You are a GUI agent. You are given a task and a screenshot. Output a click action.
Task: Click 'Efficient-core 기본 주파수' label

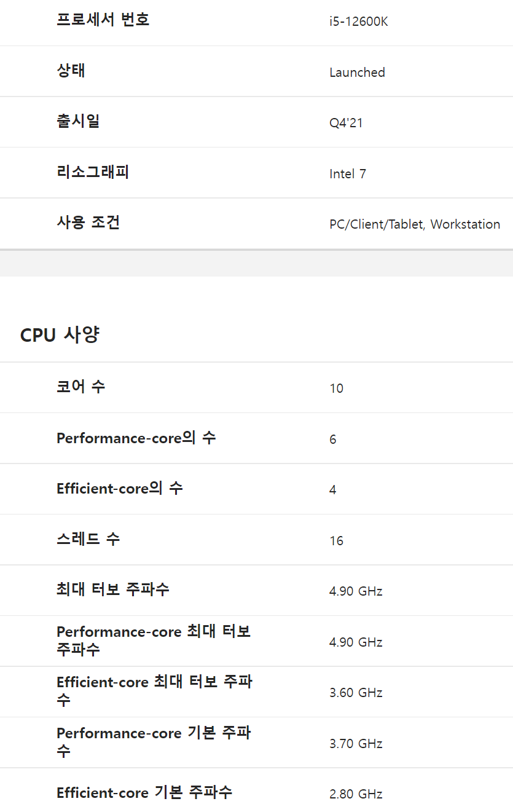click(x=144, y=792)
